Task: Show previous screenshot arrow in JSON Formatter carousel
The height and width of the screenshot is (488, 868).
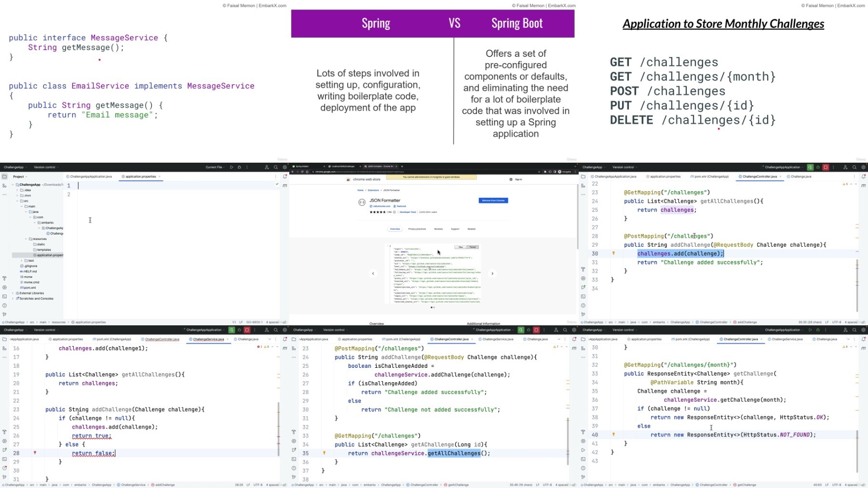Action: pos(373,273)
